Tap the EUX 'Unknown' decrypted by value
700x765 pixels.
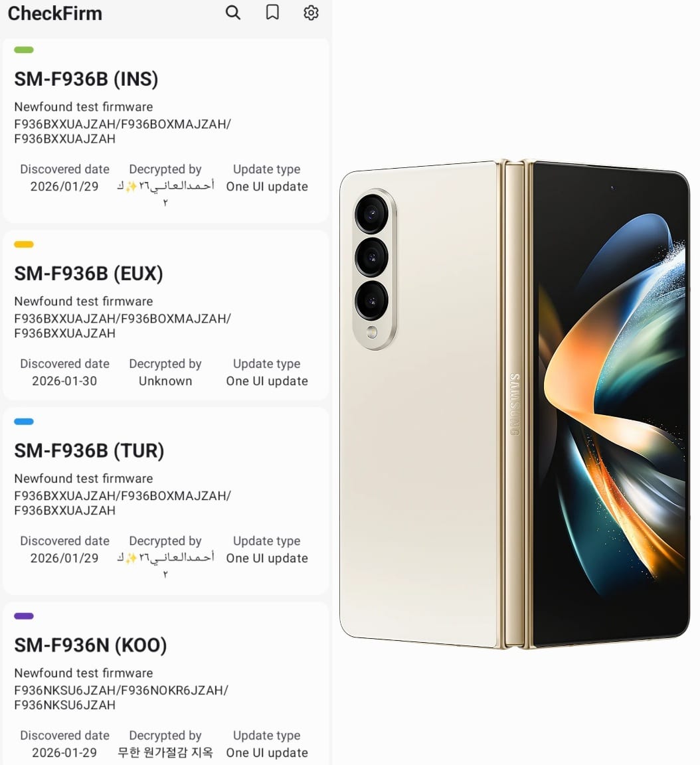point(165,381)
